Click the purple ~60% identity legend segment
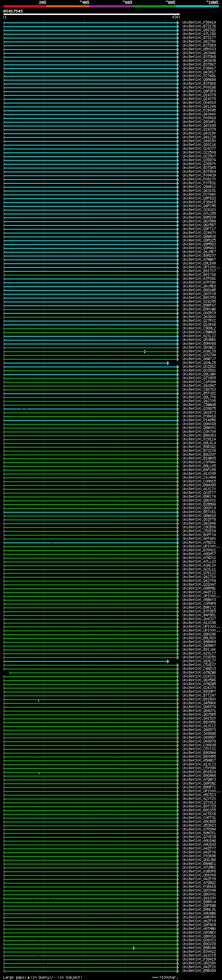 [x=111, y=6]
